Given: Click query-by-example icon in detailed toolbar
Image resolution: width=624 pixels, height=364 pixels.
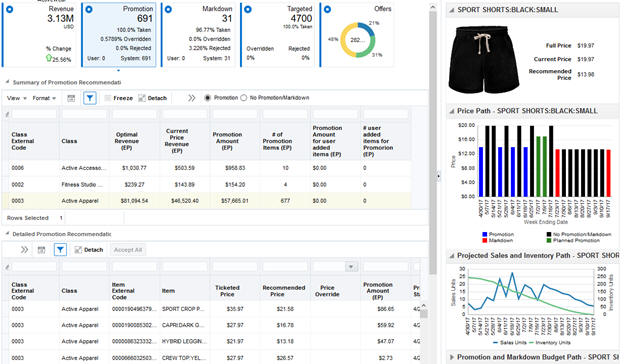Looking at the screenshot, I should click(41, 250).
